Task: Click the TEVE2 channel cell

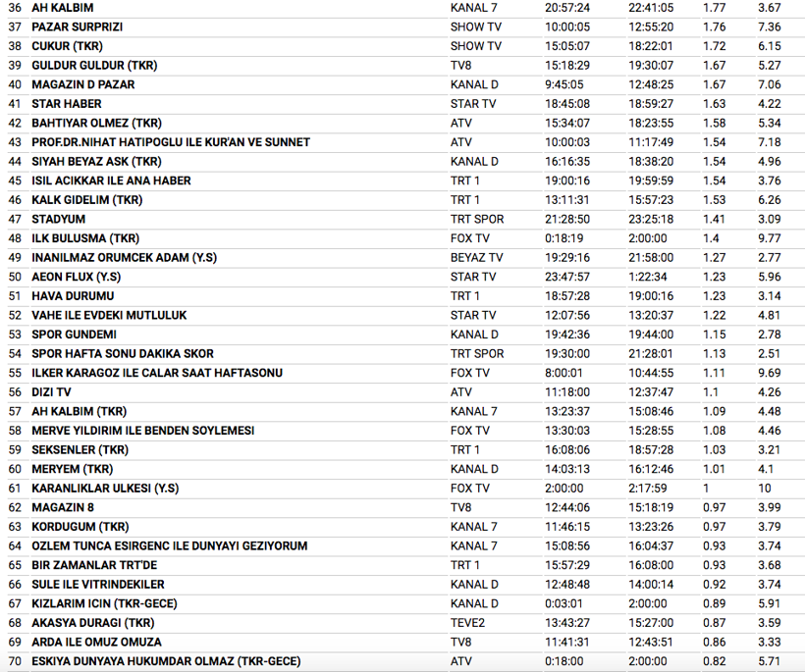Action: coord(468,623)
